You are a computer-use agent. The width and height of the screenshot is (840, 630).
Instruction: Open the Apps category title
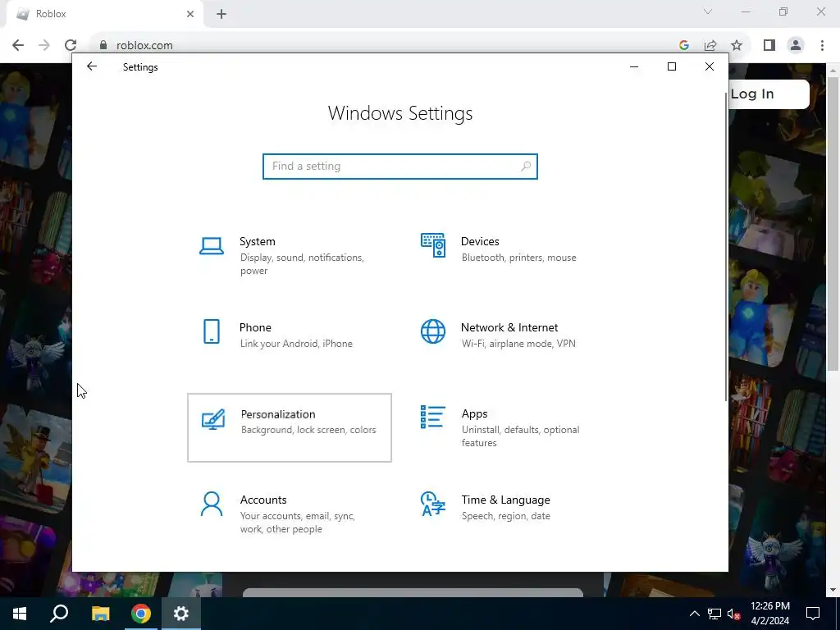pos(475,413)
